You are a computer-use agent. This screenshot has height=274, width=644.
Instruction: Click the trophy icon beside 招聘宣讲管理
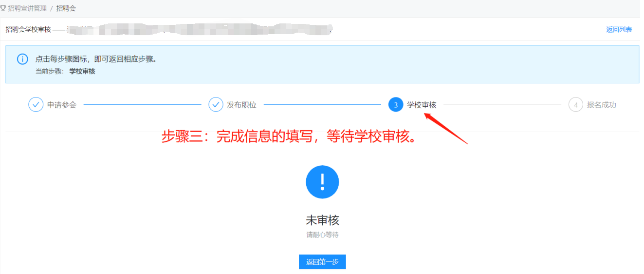[3, 8]
